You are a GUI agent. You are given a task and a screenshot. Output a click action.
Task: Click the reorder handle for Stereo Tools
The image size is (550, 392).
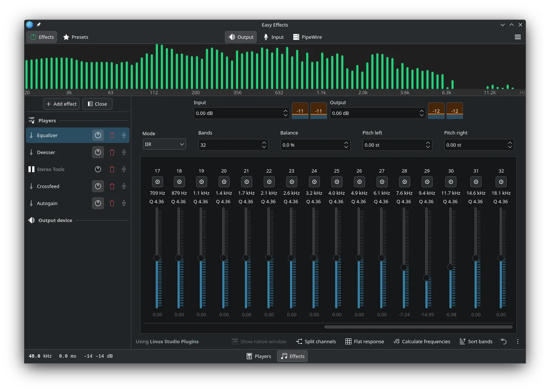click(x=124, y=169)
